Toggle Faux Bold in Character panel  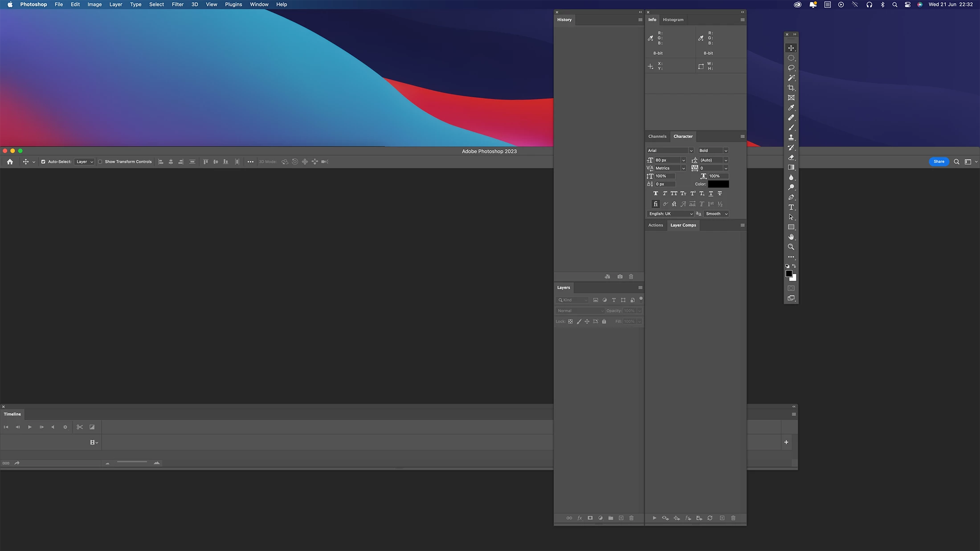click(x=655, y=194)
